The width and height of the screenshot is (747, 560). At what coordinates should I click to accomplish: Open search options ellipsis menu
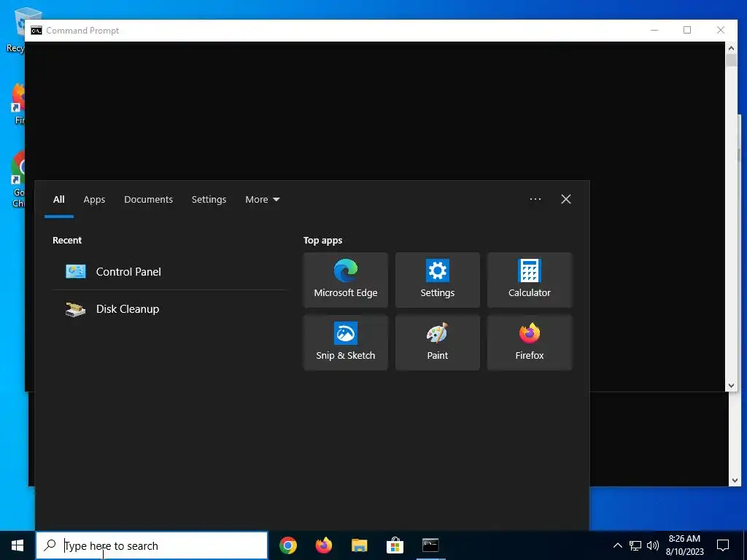[x=535, y=199]
